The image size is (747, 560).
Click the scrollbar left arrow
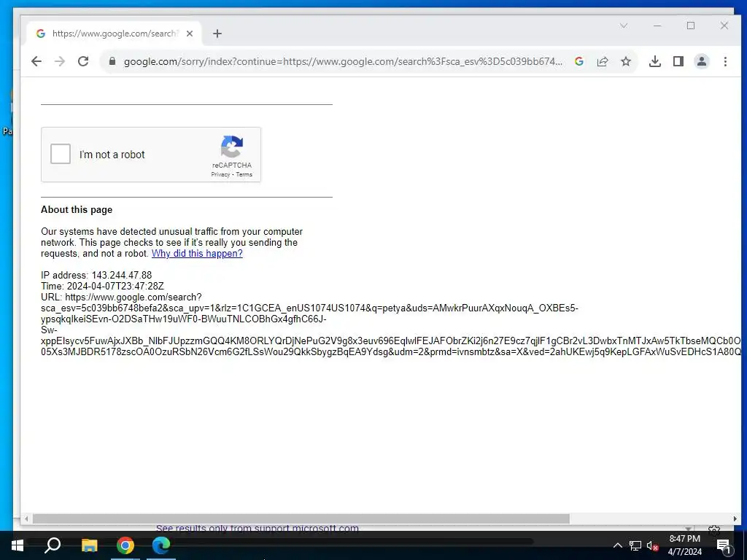26,518
